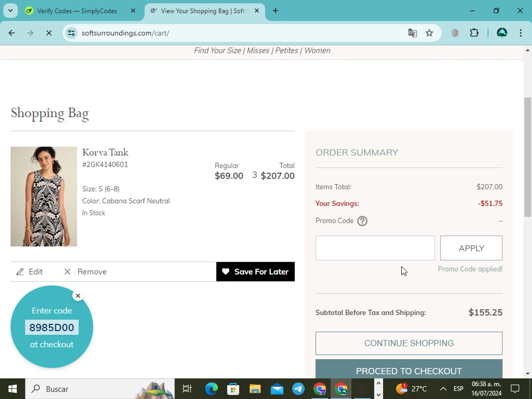Open a new browser tab
Screen dimensions: 532x399
click(x=275, y=11)
